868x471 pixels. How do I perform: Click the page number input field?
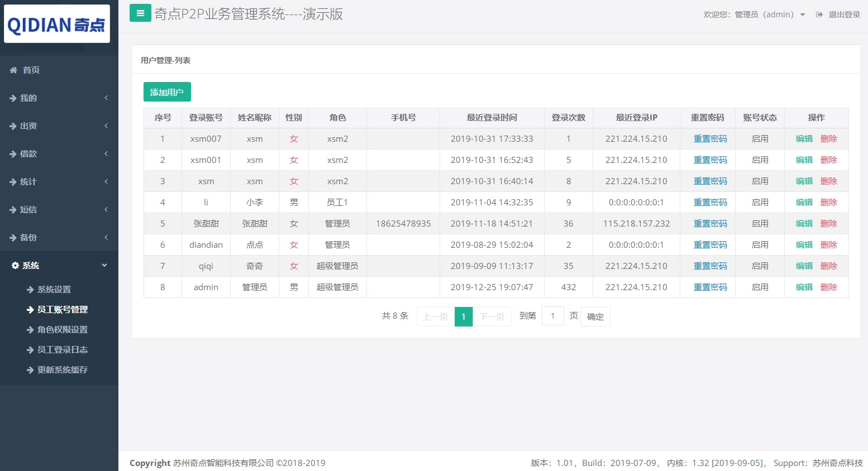click(553, 315)
